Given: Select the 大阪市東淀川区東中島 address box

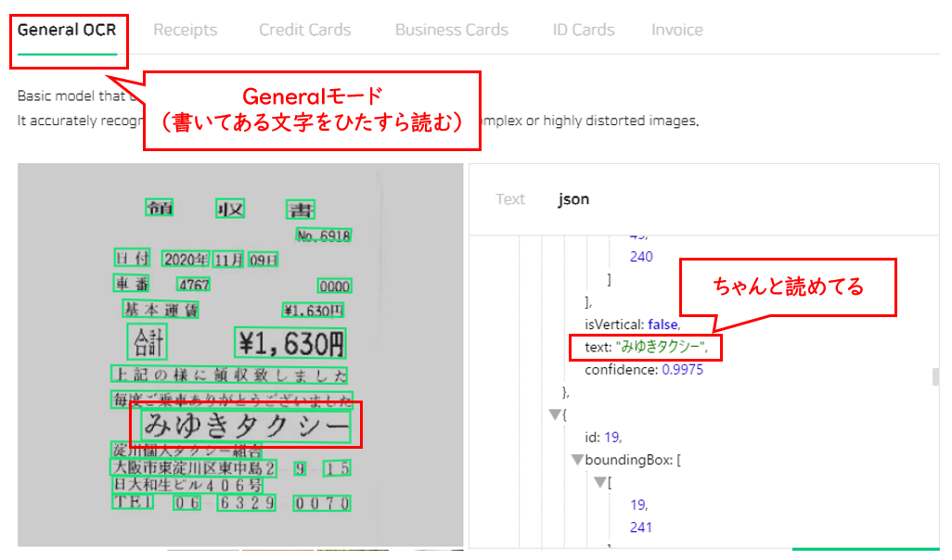Looking at the screenshot, I should pyautogui.click(x=194, y=468).
